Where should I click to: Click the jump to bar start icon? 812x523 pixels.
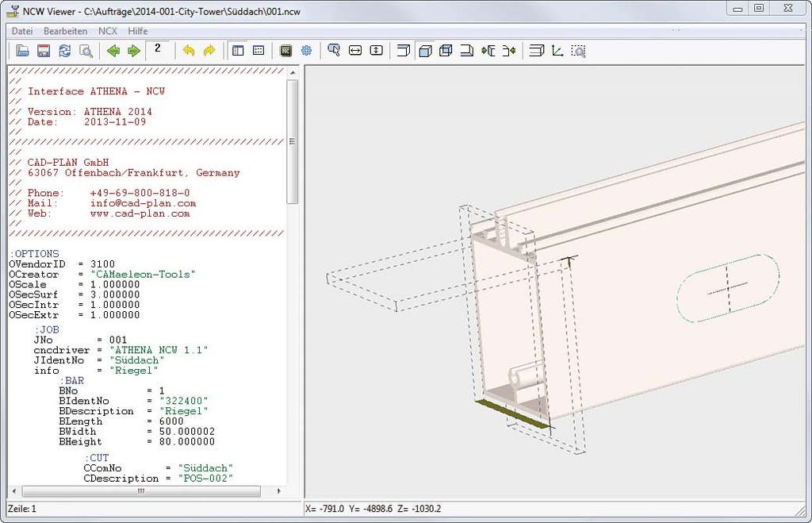click(x=488, y=51)
